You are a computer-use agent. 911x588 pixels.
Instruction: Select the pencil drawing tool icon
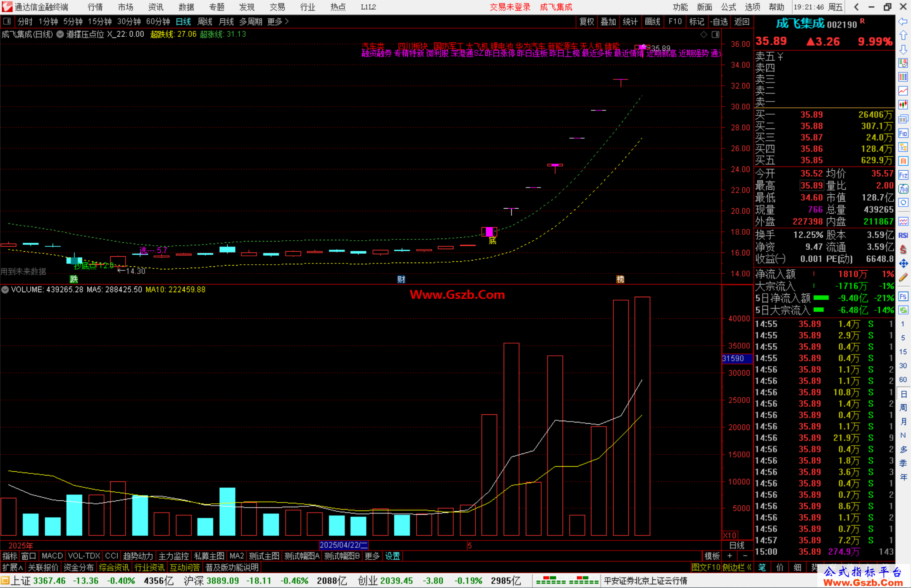click(x=903, y=277)
